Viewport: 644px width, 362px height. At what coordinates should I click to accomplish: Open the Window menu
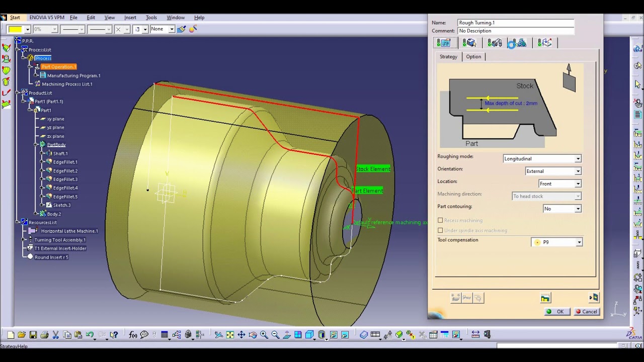click(x=176, y=18)
